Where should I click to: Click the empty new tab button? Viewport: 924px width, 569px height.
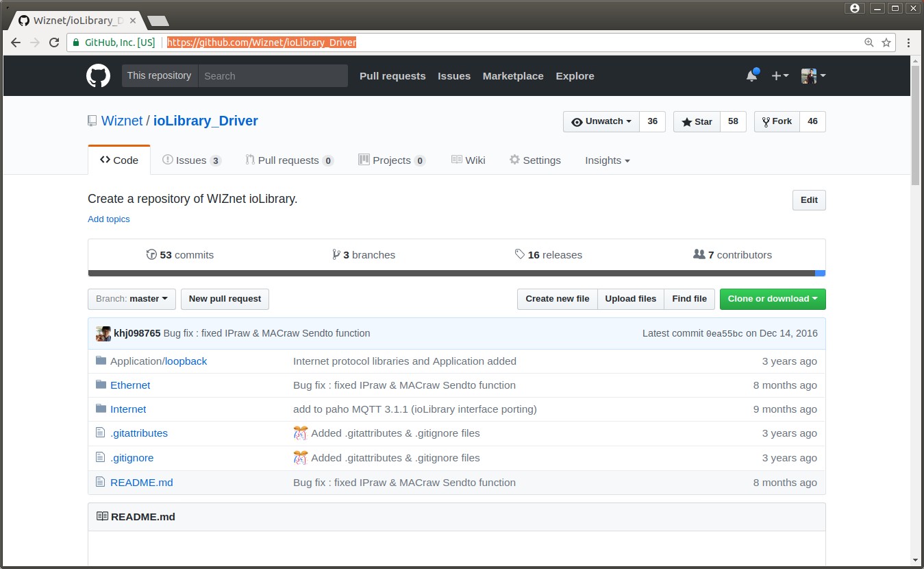pos(158,21)
